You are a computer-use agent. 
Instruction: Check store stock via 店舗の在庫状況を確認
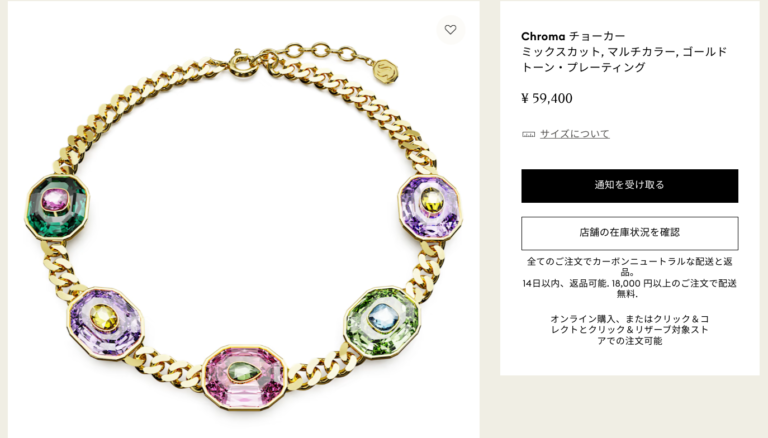pos(629,233)
